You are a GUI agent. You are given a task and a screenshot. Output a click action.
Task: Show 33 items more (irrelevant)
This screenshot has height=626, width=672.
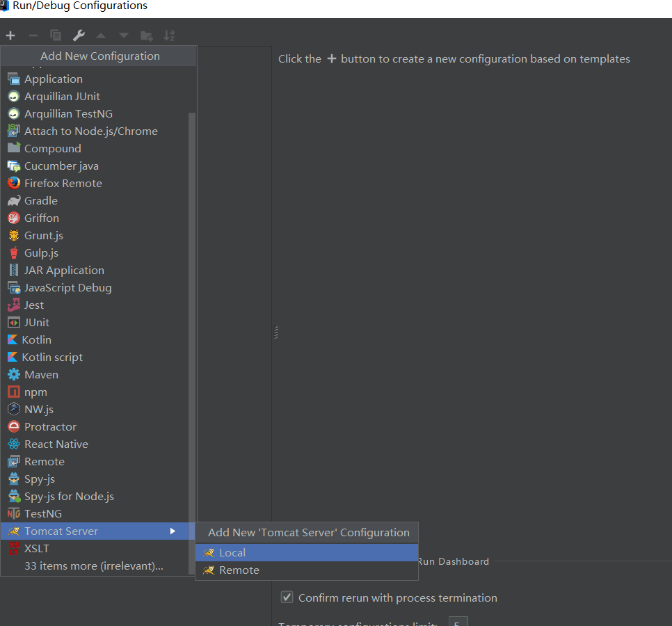(x=95, y=566)
